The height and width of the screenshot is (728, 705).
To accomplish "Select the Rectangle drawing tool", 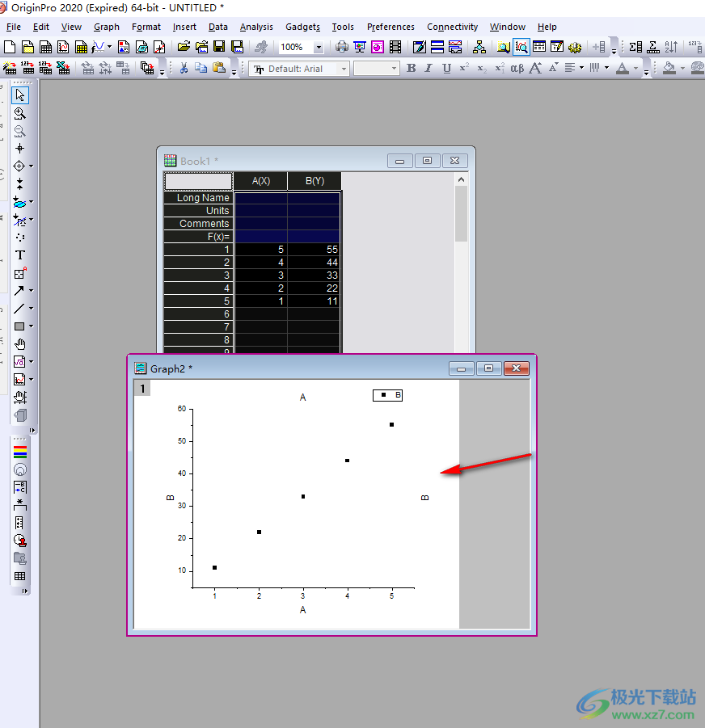I will [x=19, y=326].
